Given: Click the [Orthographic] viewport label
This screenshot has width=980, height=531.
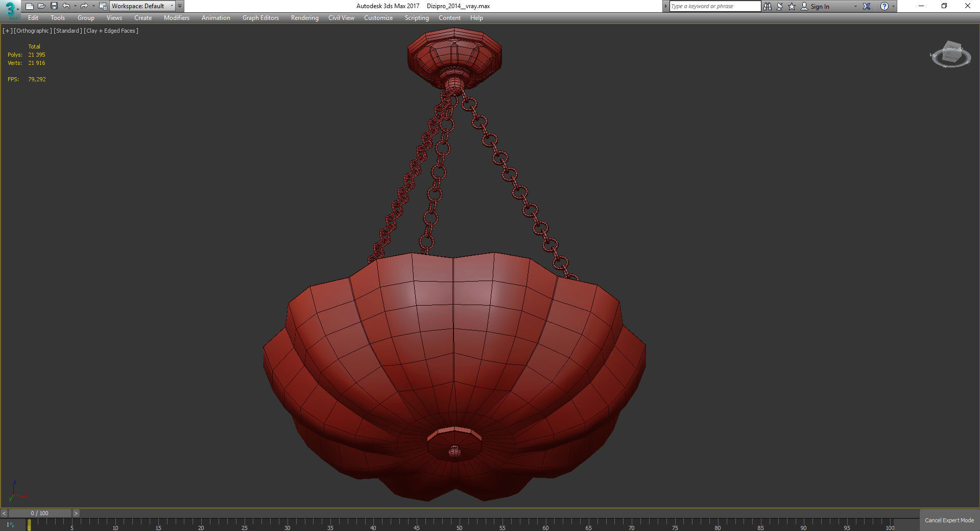Looking at the screenshot, I should (x=33, y=31).
